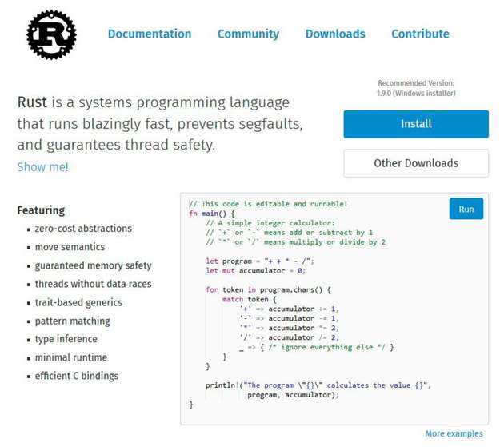
Task: Select 'efficient C bindings' list item
Action: (x=77, y=376)
